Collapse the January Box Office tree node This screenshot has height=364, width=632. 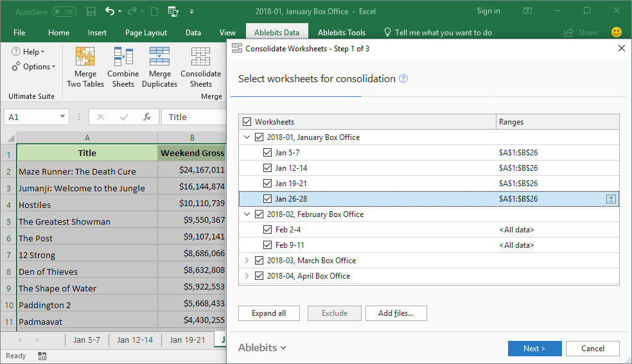click(x=247, y=137)
